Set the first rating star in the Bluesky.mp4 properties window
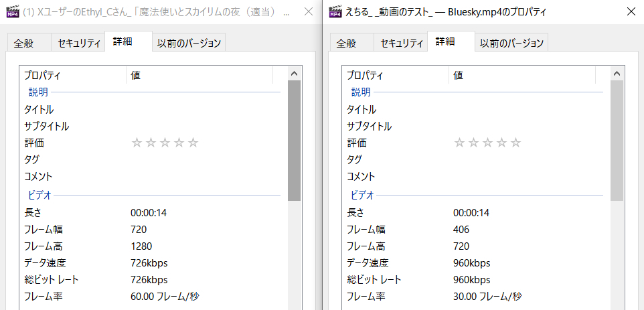 459,143
